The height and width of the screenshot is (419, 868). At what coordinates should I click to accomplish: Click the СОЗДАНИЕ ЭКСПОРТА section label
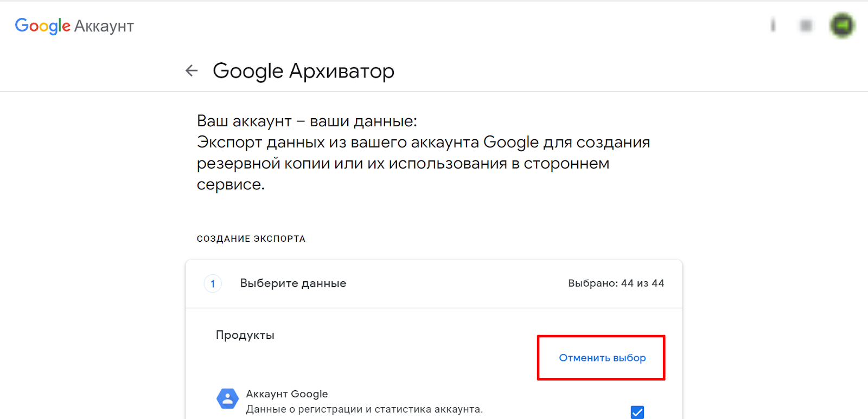[251, 238]
